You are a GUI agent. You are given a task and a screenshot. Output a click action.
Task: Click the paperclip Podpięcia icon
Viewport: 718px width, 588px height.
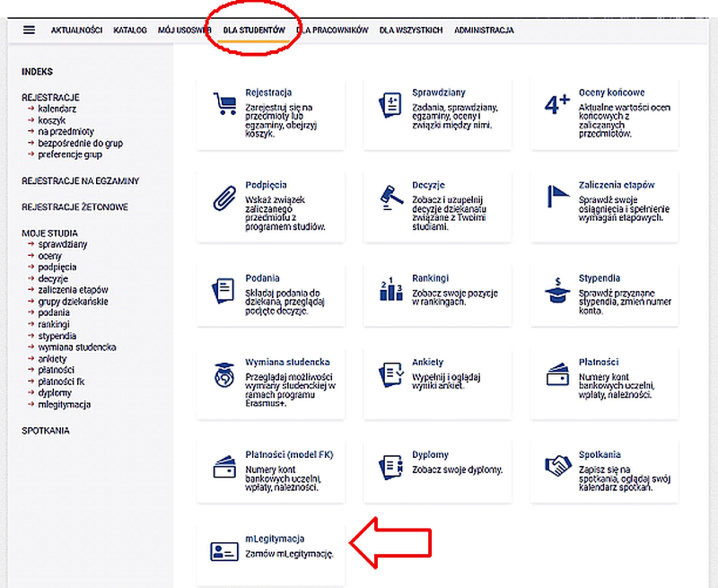pos(223,197)
